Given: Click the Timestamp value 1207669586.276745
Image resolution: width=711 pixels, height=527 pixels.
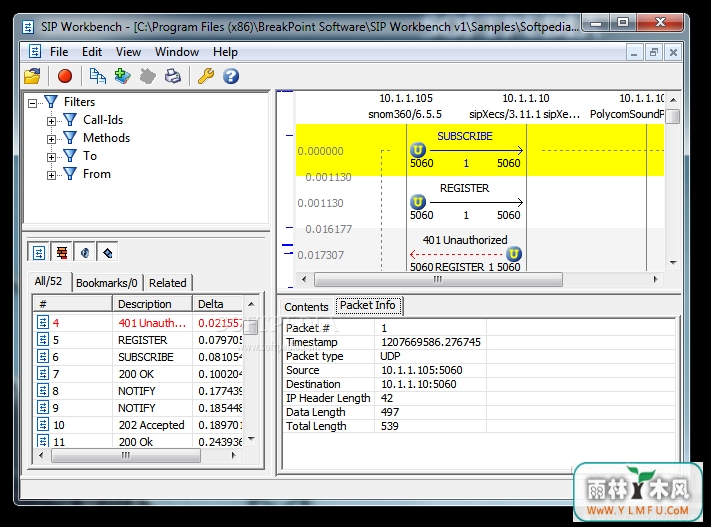Looking at the screenshot, I should [431, 342].
